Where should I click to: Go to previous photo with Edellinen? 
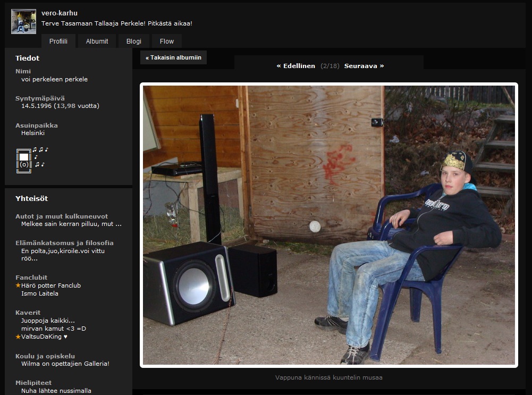(x=296, y=66)
